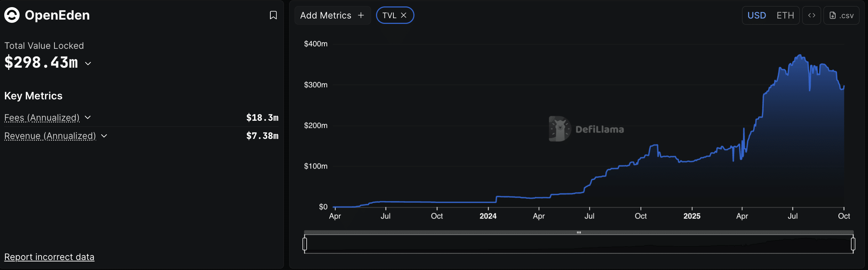Grab the right handle of the range slider
Image resolution: width=868 pixels, height=270 pixels.
point(853,244)
